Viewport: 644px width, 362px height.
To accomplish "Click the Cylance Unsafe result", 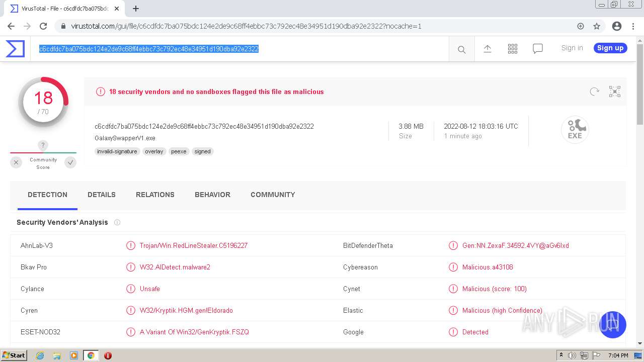I will (x=150, y=289).
